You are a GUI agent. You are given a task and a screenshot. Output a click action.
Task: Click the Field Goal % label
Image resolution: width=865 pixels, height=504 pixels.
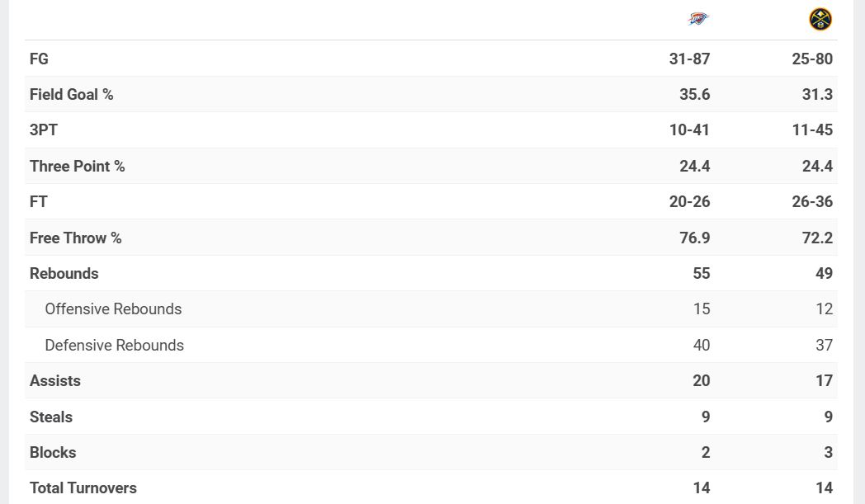pos(71,94)
